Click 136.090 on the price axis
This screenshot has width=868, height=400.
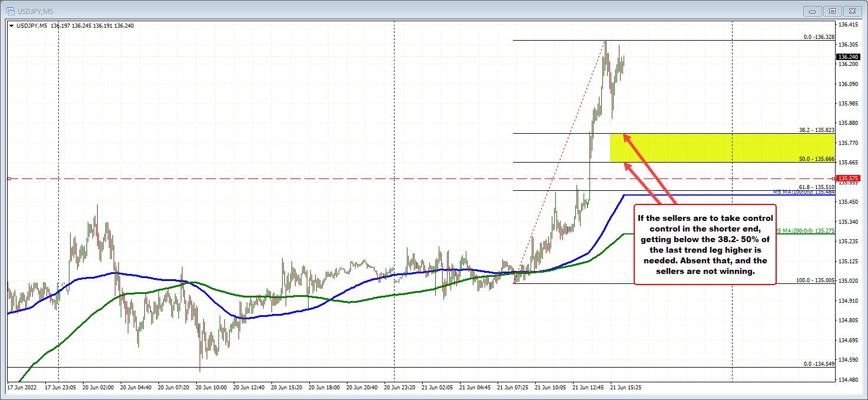coord(848,84)
